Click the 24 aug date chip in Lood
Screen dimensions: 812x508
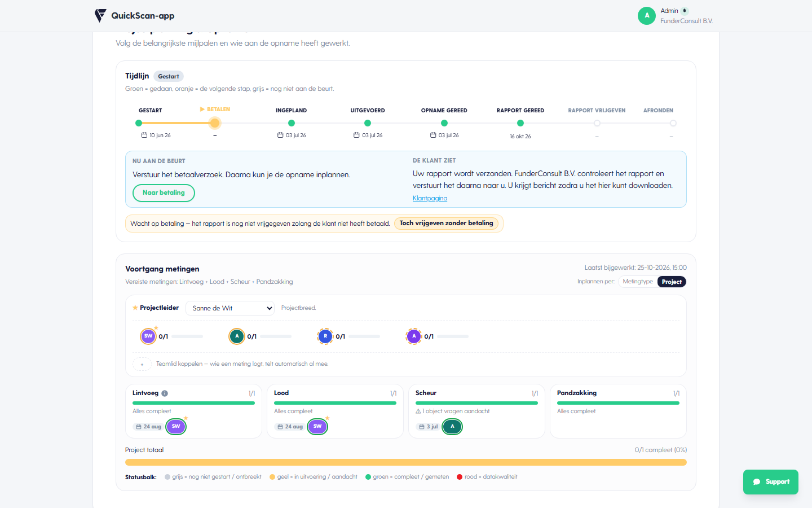(x=290, y=427)
